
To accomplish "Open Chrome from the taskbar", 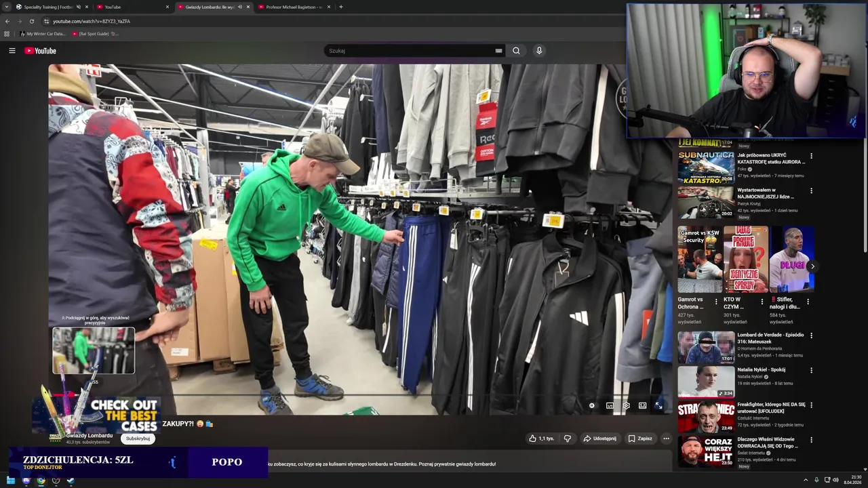I will (41, 481).
